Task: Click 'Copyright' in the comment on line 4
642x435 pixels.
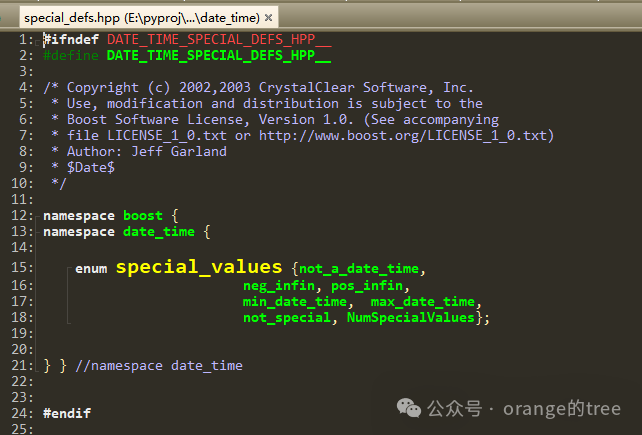Action: pos(103,88)
